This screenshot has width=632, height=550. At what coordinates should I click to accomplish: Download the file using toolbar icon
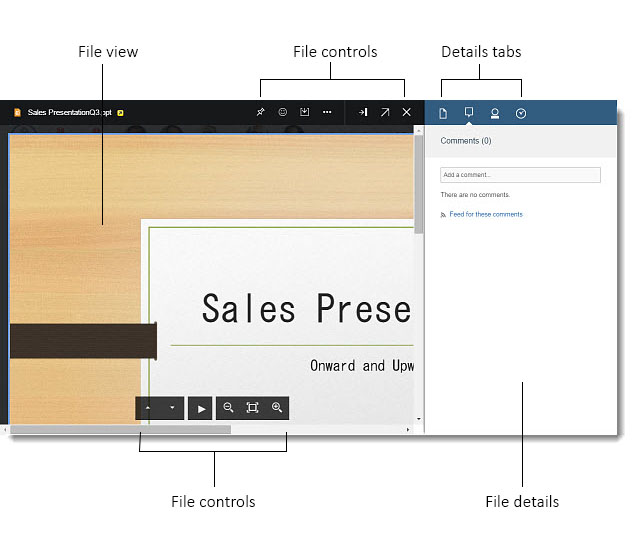(305, 112)
